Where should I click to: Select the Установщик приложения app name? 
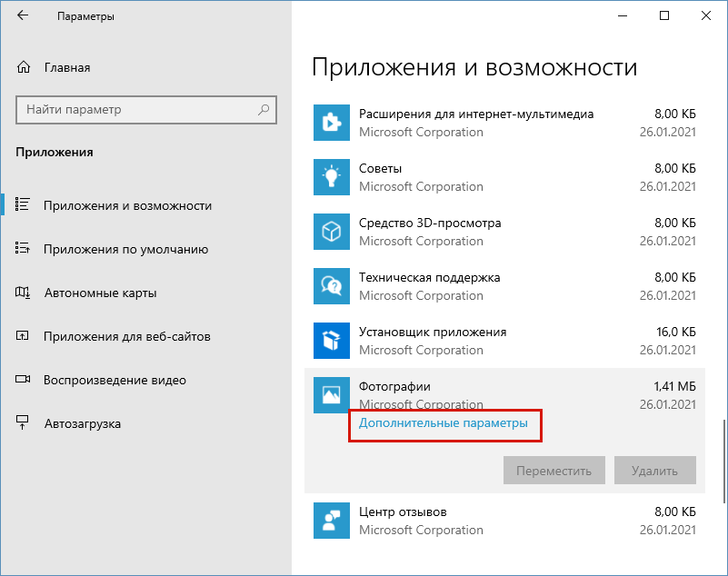[433, 332]
